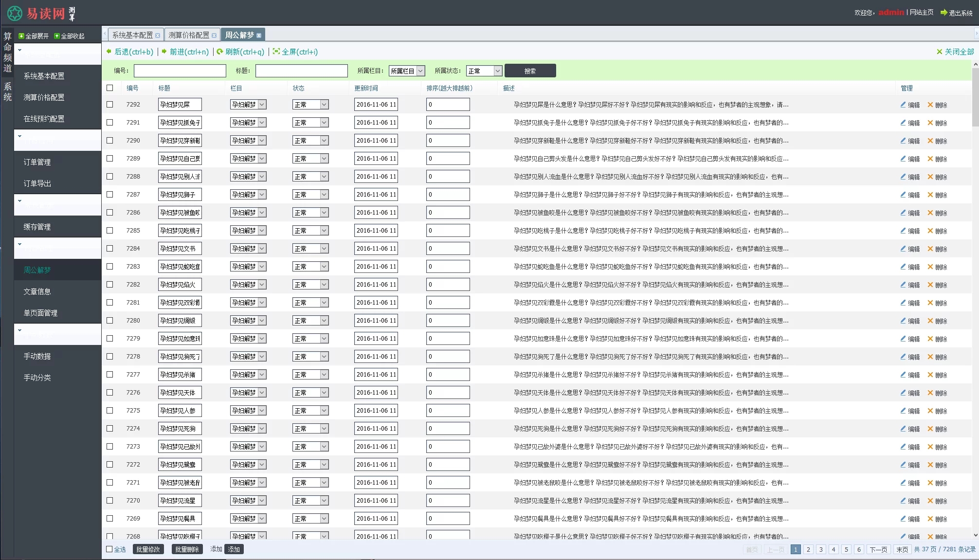979x560 pixels.
Task: Click the refresh icon (刷新)
Action: 220,51
